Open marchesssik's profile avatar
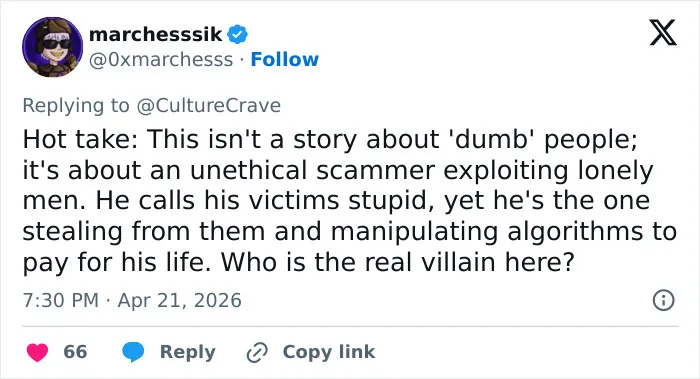This screenshot has height=379, width=700. 53,47
